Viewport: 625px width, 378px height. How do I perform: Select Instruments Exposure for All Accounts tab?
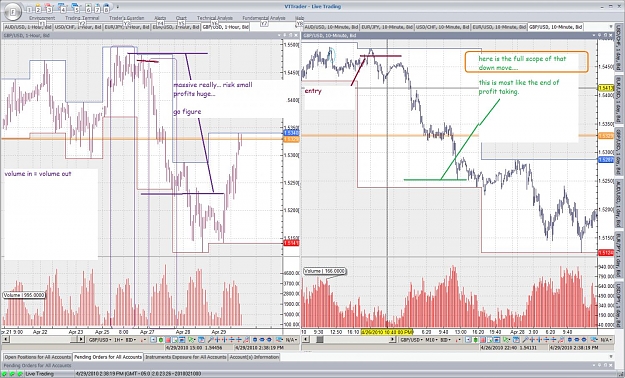click(186, 357)
